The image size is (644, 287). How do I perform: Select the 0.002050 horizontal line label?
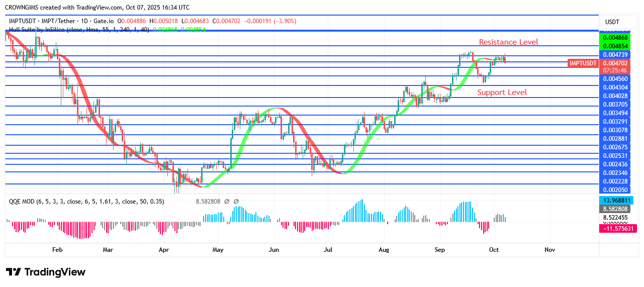point(615,189)
